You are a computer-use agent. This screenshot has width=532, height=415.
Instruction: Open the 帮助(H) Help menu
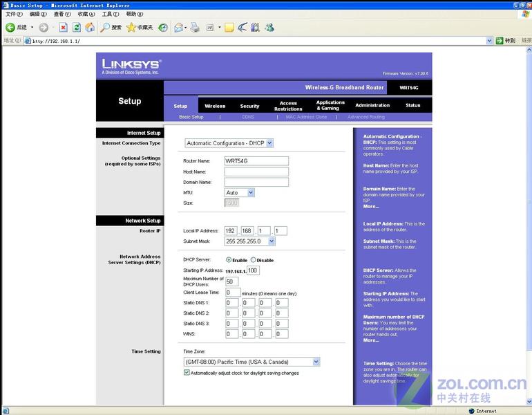point(135,14)
